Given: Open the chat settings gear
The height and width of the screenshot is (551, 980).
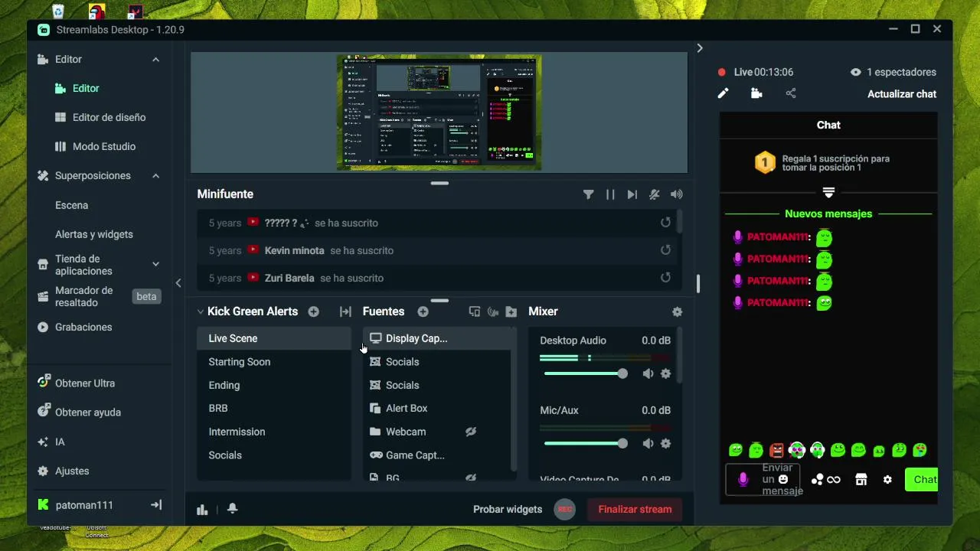Looking at the screenshot, I should 887,480.
